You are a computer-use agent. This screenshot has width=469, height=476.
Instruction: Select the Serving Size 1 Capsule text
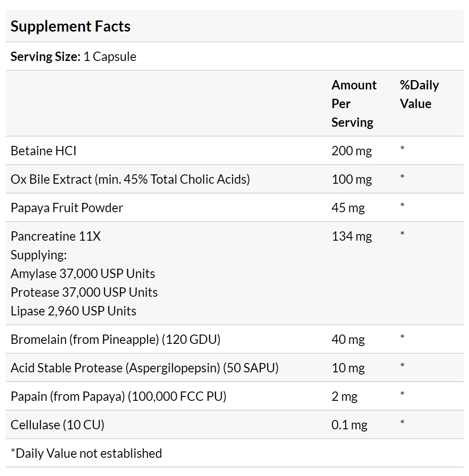[x=73, y=57]
